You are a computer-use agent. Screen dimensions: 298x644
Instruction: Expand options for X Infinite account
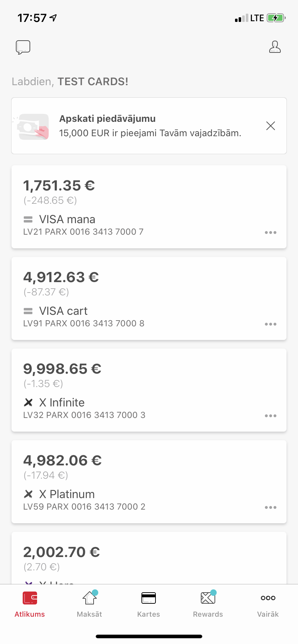tap(270, 416)
